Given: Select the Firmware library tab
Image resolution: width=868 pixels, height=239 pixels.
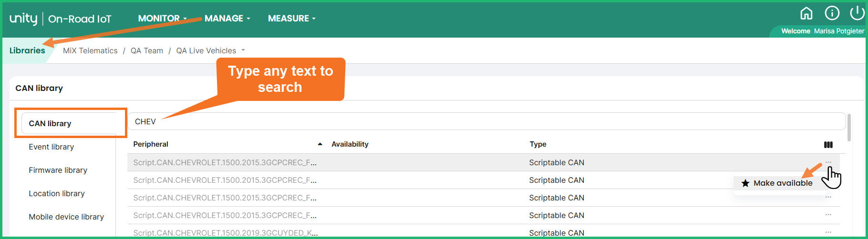Looking at the screenshot, I should (58, 170).
